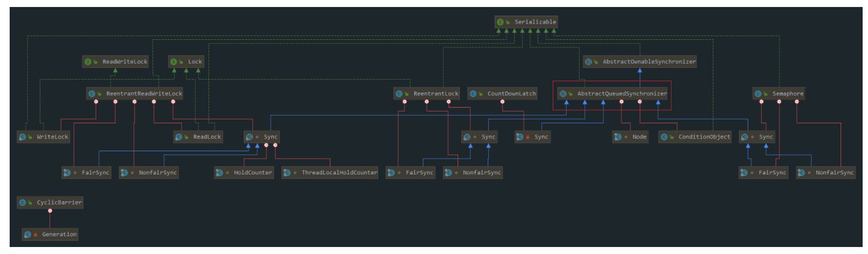The height and width of the screenshot is (254, 868).
Task: Select the ReentrantLock class node
Action: (x=427, y=94)
